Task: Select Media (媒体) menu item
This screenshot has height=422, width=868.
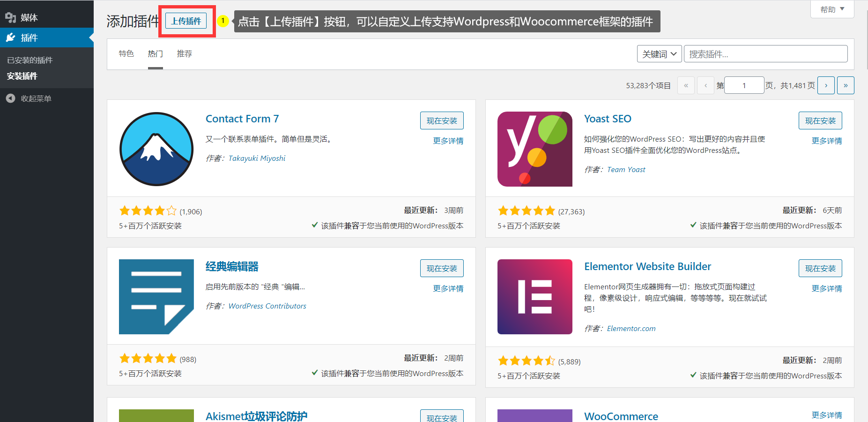Action: [29, 18]
